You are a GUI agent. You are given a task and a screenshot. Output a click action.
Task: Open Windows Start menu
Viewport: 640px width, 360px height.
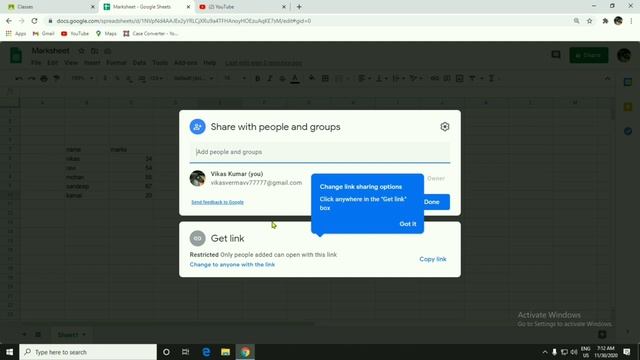[9, 352]
